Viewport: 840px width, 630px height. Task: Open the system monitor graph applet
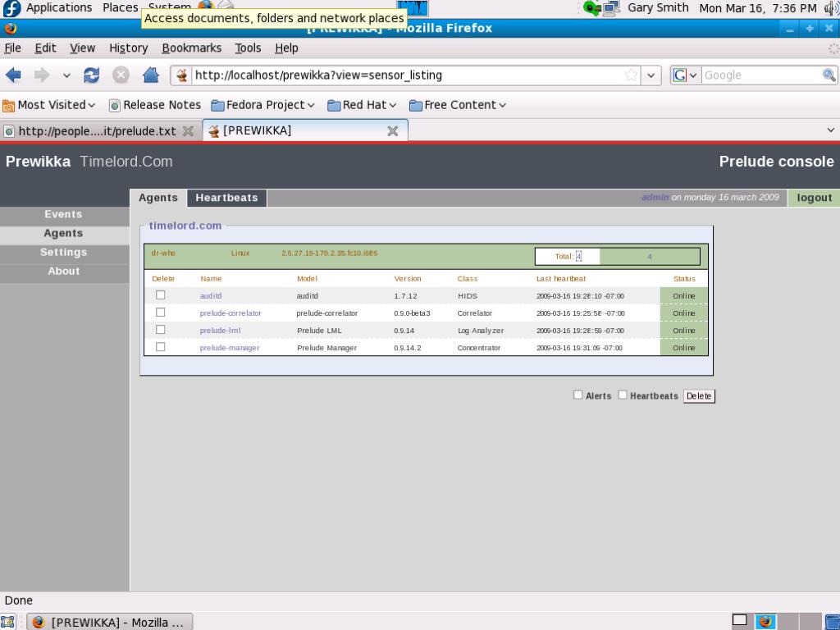(x=413, y=7)
